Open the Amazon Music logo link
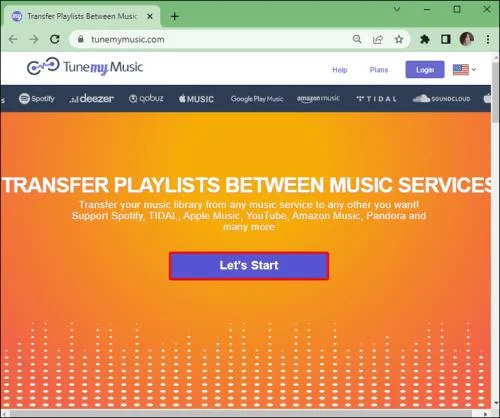500x418 pixels. point(318,99)
